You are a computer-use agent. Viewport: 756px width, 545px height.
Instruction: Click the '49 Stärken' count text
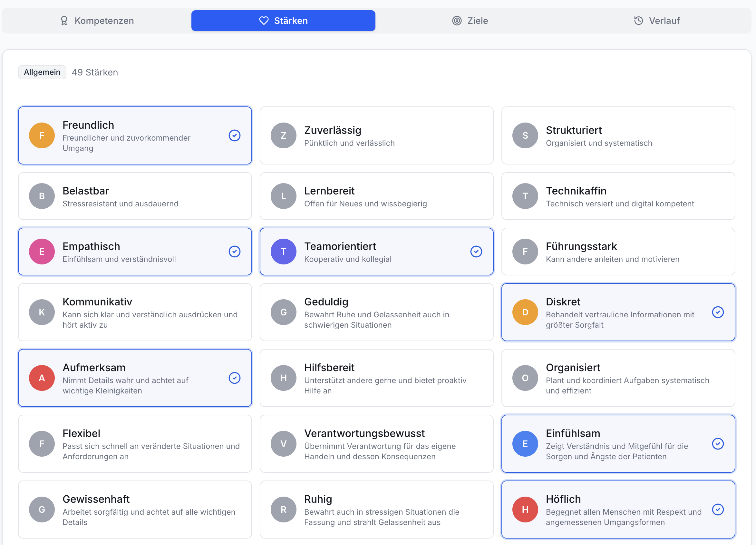95,72
